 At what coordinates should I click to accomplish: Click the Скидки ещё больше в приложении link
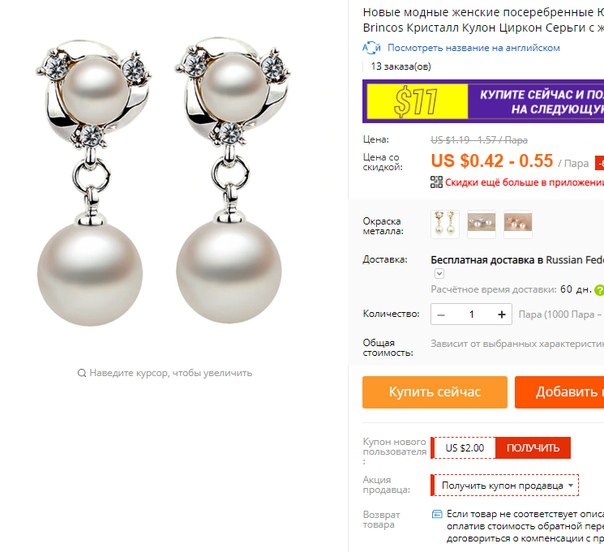point(524,182)
